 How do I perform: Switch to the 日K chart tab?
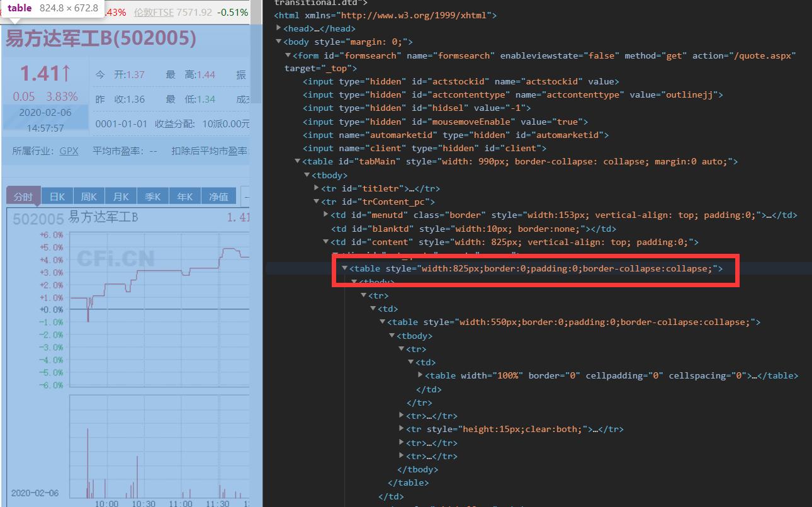[57, 197]
